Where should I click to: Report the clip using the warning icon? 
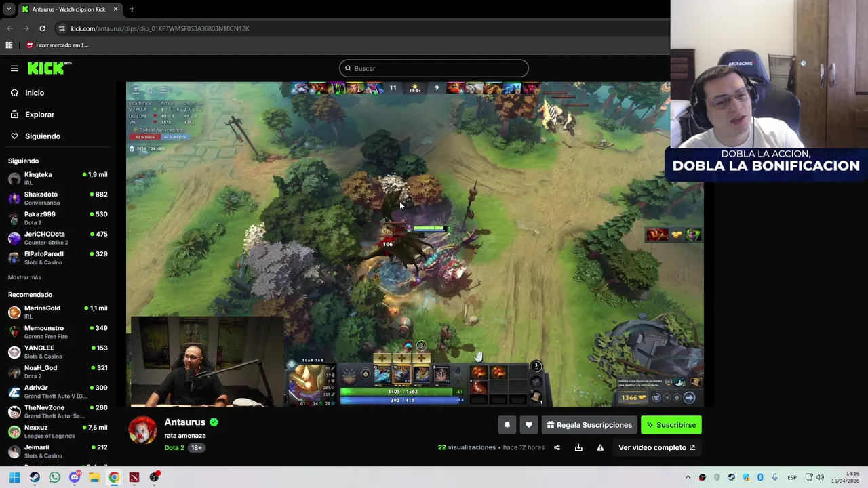click(x=600, y=447)
